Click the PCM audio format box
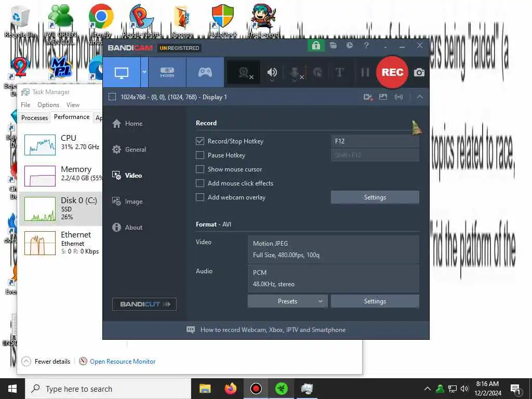The width and height of the screenshot is (532, 399). (334, 278)
